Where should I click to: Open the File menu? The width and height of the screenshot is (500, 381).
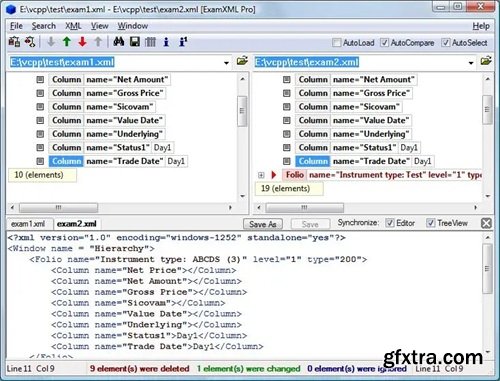click(16, 26)
